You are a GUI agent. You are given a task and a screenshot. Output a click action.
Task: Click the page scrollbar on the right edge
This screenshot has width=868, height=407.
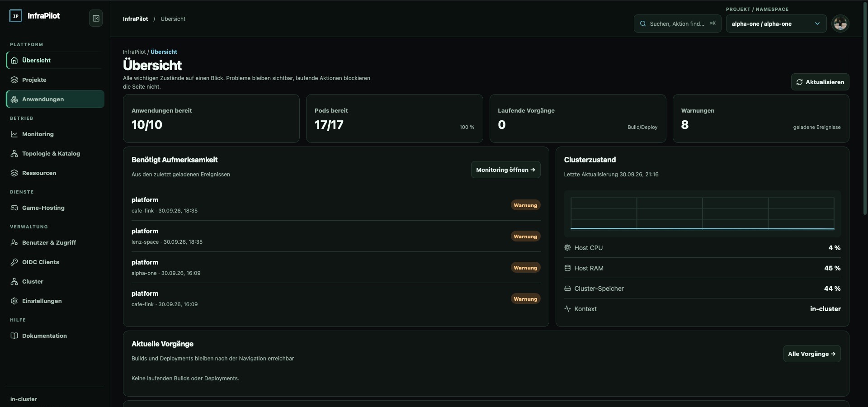(x=865, y=109)
